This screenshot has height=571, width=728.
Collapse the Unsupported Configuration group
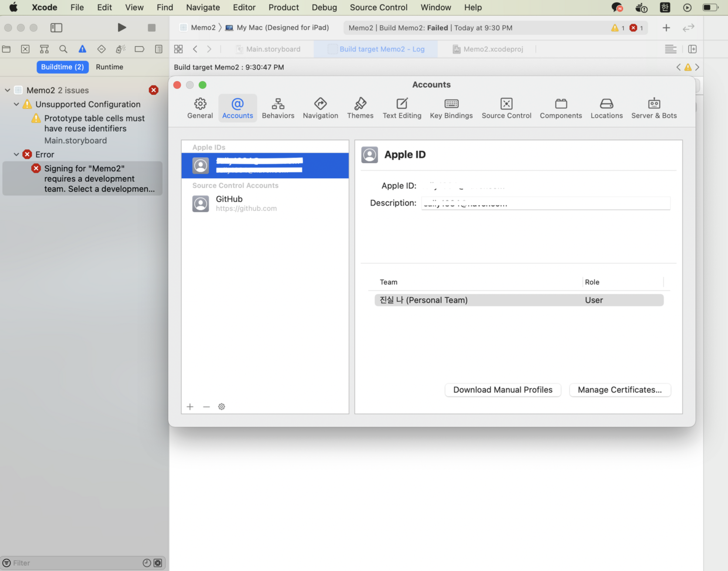coord(16,104)
